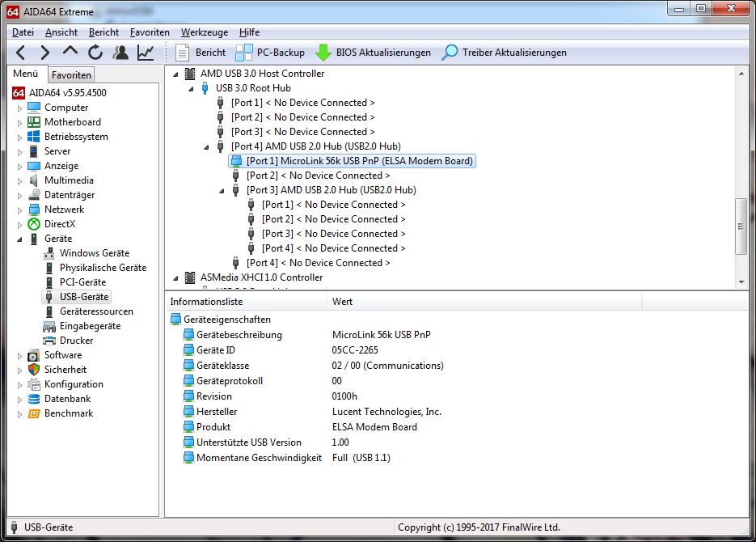Switch to the Favoriten tab

pos(71,74)
